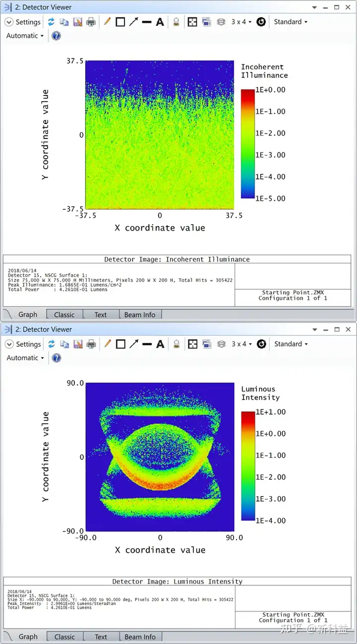This screenshot has height=644, width=357.
Task: Select line annotation tool in Illuminance viewer
Action: 147,22
